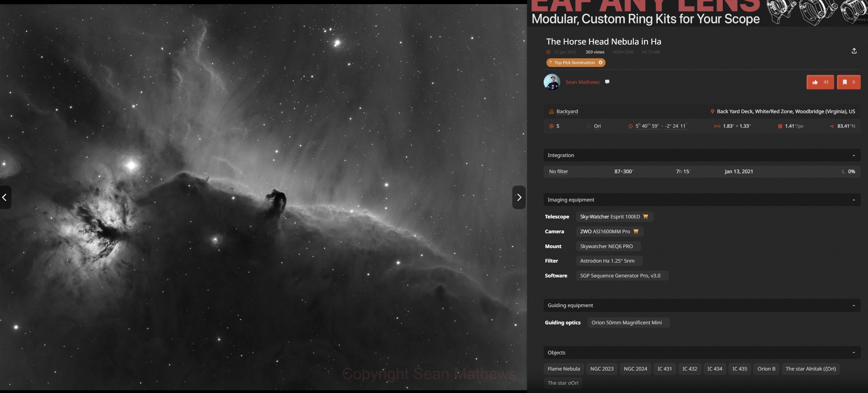Click the pixel scale 1.41"/px value

click(x=794, y=126)
